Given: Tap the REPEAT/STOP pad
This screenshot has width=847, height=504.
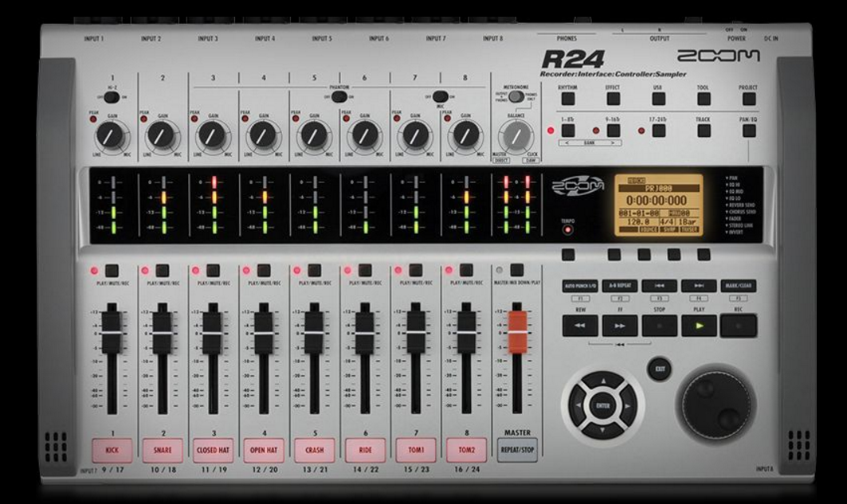Looking at the screenshot, I should point(517,450).
